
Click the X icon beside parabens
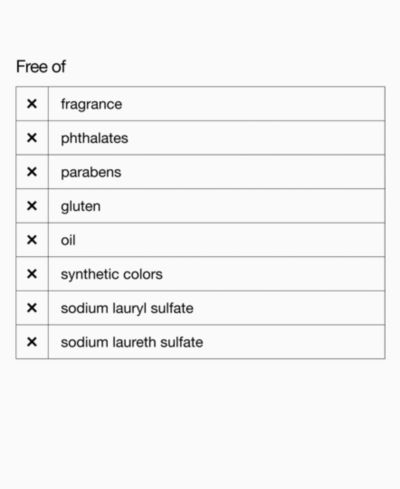point(32,172)
